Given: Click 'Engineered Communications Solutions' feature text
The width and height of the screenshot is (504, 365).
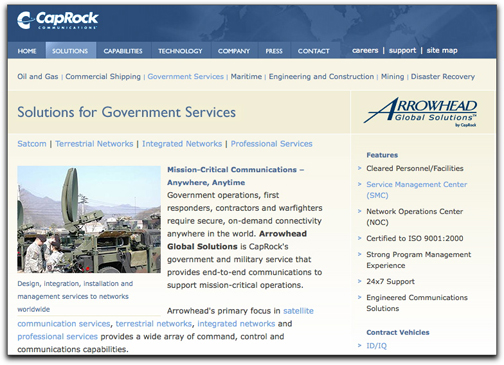Looking at the screenshot, I should (417, 303).
